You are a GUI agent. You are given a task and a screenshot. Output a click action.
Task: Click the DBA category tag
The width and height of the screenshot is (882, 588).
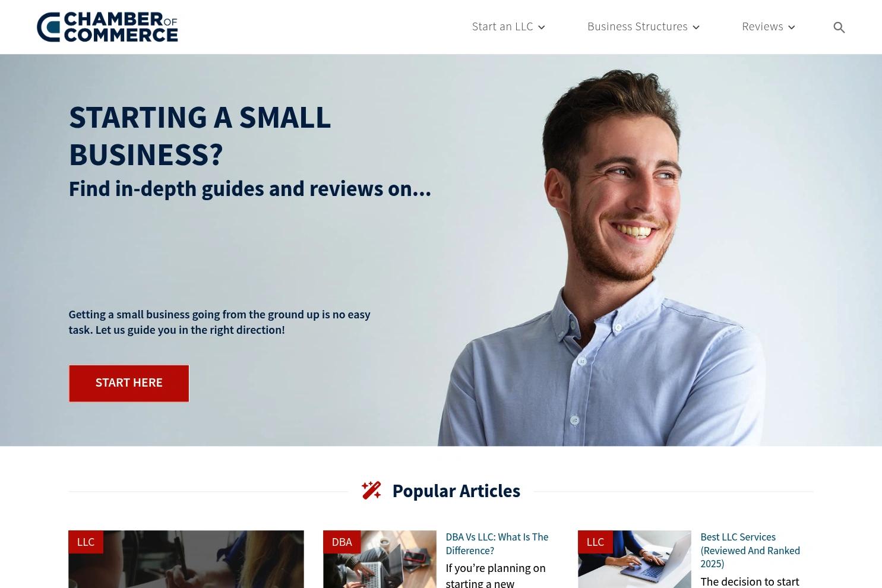(342, 542)
